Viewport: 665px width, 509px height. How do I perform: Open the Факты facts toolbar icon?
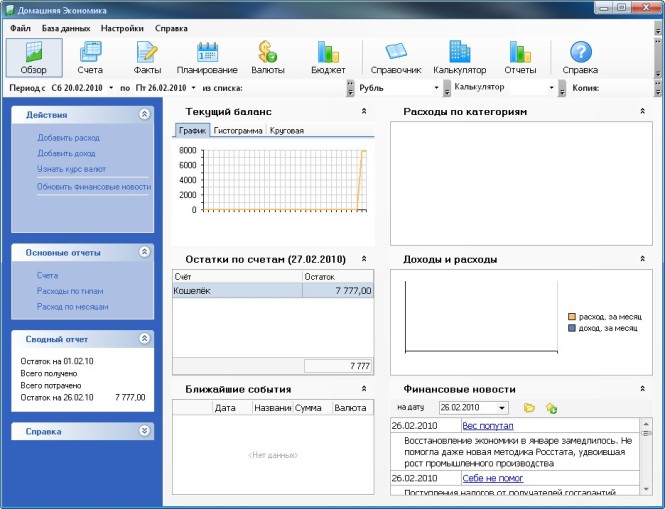(147, 58)
